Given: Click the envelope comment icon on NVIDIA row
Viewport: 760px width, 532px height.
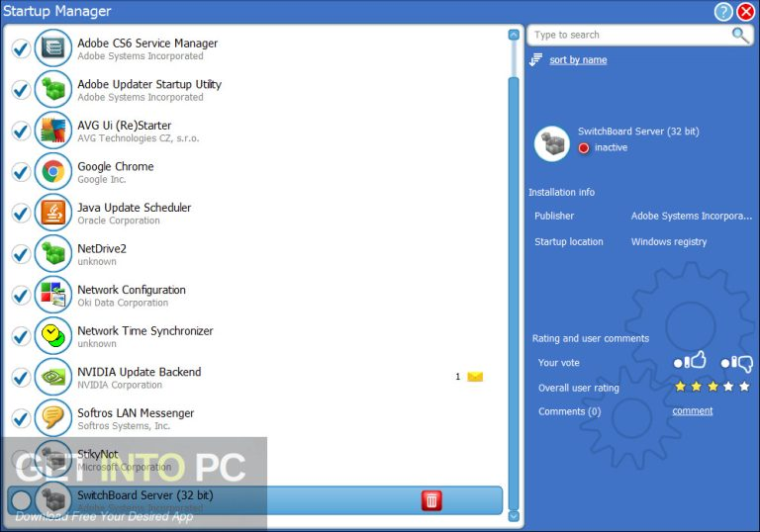Looking at the screenshot, I should (x=475, y=377).
